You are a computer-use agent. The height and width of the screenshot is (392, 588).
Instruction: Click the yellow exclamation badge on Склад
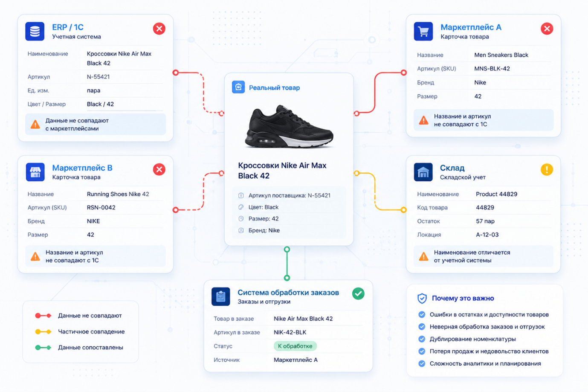(547, 169)
